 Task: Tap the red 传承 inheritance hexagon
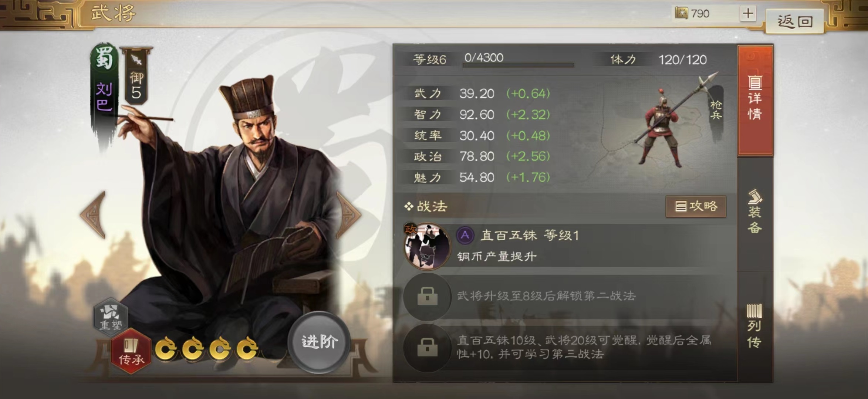pos(131,351)
